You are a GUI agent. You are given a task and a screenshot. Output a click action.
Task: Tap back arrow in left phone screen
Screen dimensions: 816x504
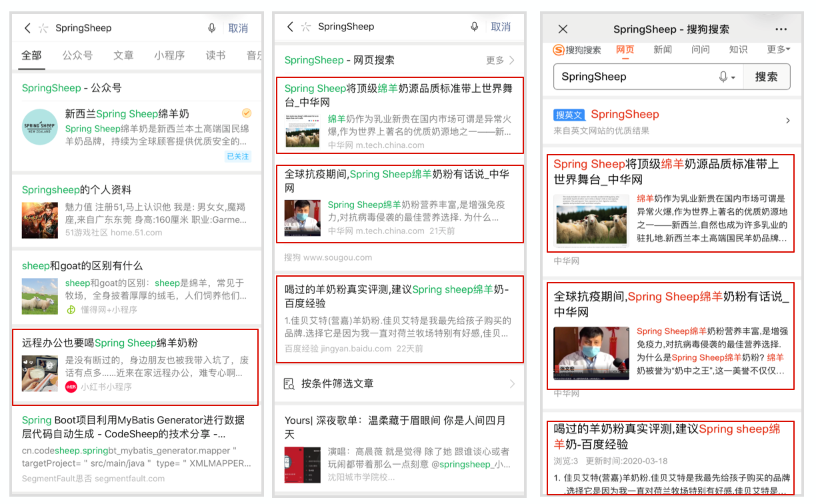[x=27, y=28]
